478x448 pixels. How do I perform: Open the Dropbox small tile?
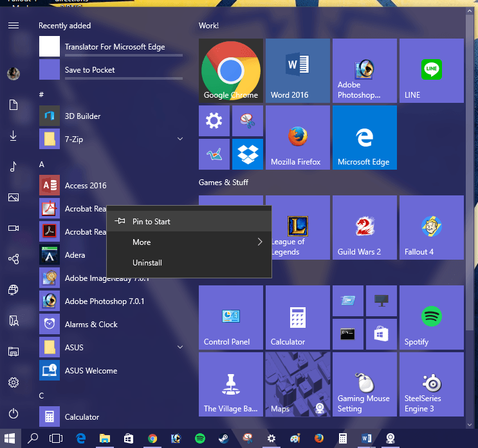[x=247, y=154]
